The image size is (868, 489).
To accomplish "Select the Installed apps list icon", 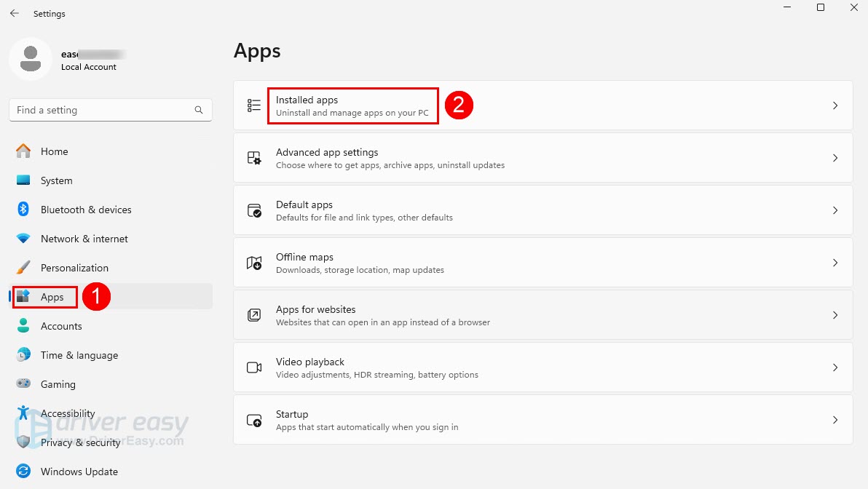I will click(253, 105).
